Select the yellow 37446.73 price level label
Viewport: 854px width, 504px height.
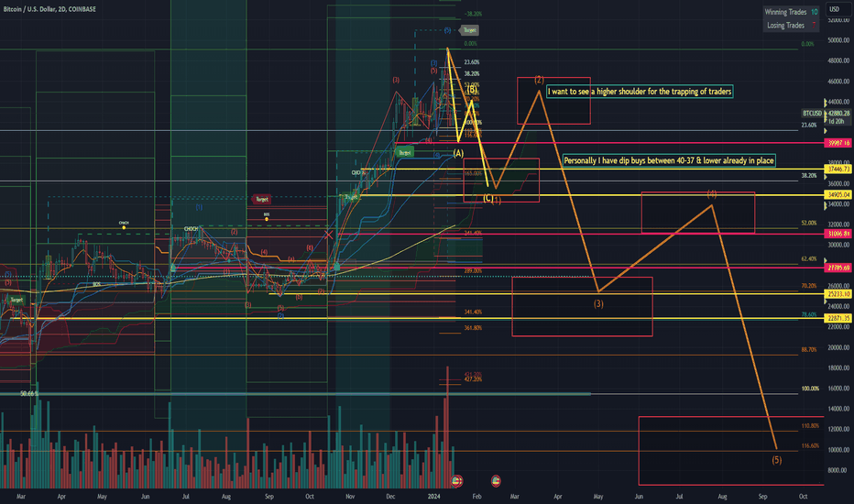pyautogui.click(x=839, y=170)
